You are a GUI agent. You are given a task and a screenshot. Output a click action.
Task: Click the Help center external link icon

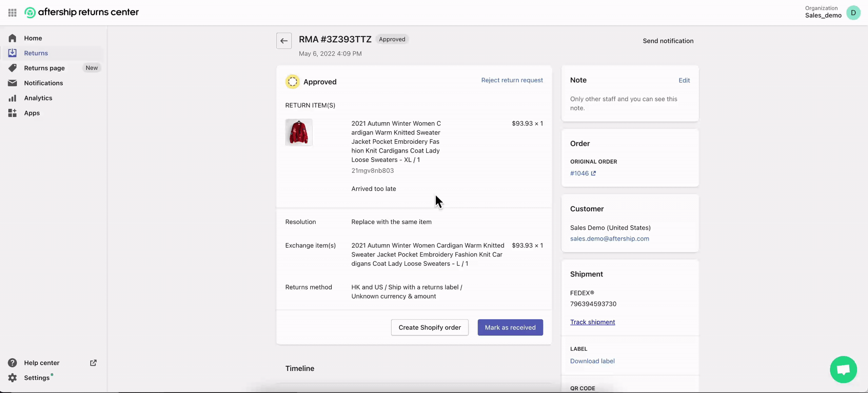click(93, 363)
